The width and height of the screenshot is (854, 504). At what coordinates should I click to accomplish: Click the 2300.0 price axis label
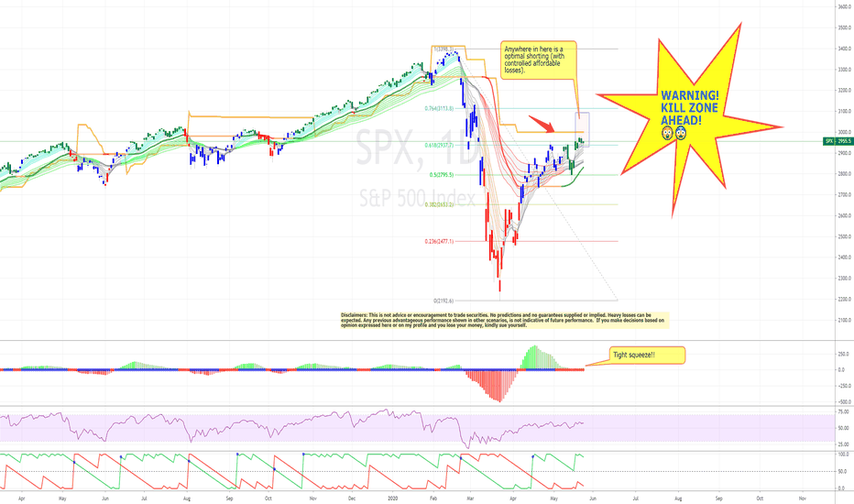[844, 279]
